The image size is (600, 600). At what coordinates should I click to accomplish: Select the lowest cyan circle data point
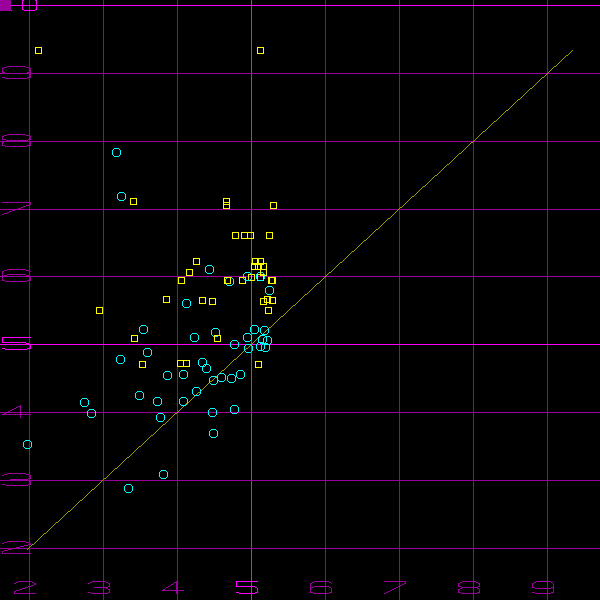coord(128,488)
